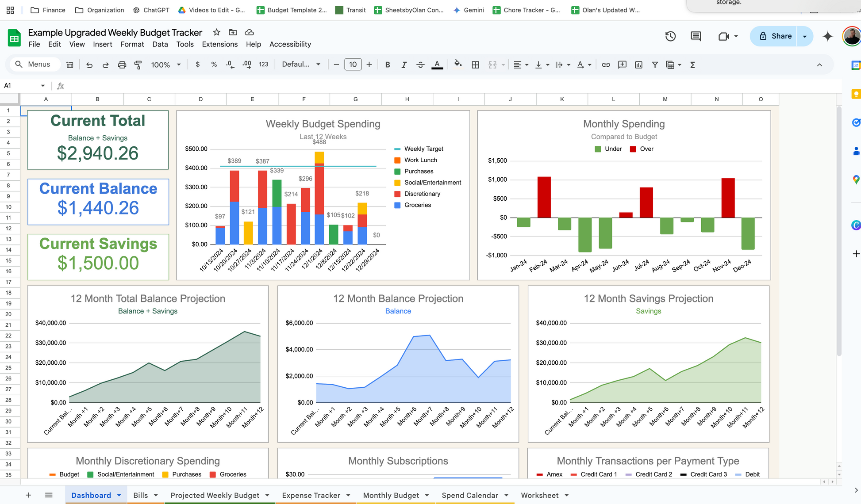Viewport: 861px width, 504px height.
Task: Open the comments icon
Action: pos(696,36)
